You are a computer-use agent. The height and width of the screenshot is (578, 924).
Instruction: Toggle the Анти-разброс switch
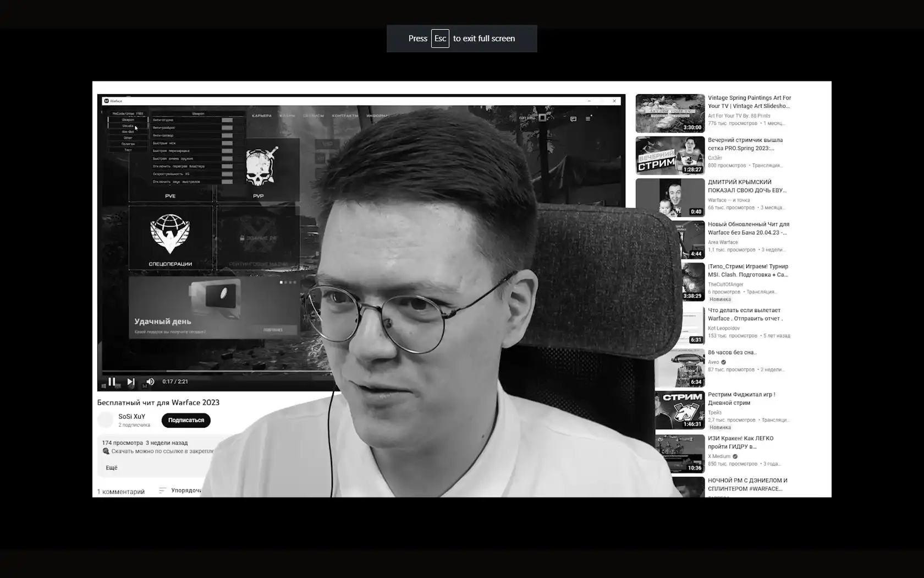(x=227, y=128)
